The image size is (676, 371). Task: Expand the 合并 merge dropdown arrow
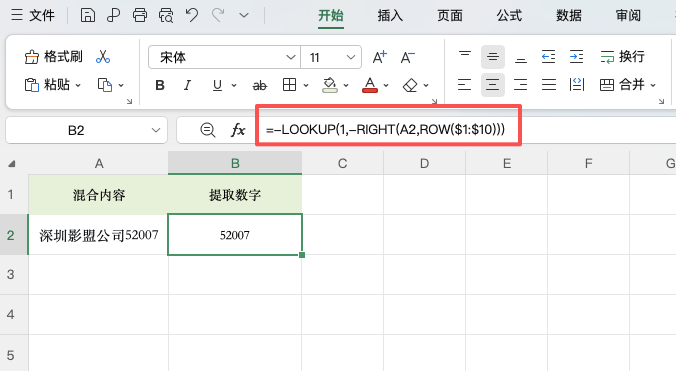pos(653,85)
